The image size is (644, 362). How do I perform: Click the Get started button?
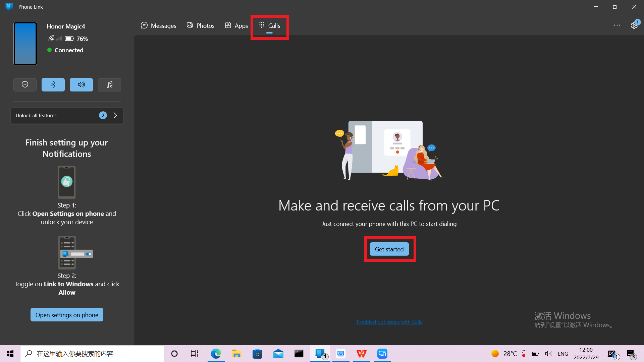point(389,249)
